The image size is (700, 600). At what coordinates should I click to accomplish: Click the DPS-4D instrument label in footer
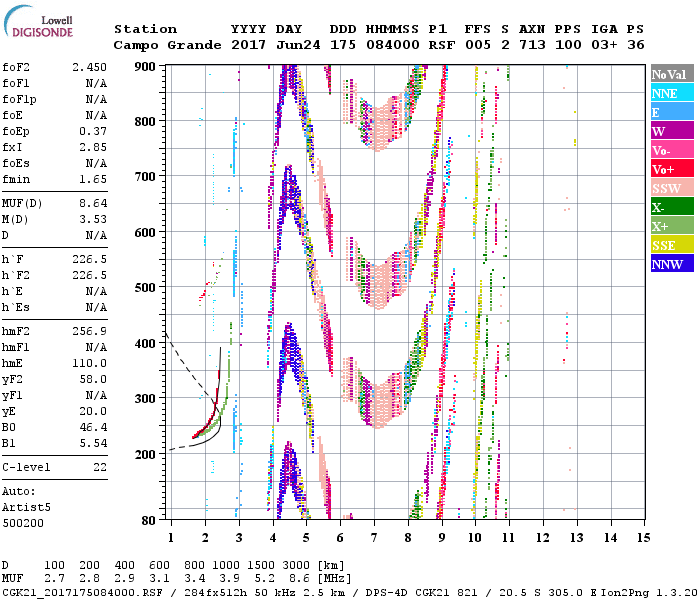[386, 592]
